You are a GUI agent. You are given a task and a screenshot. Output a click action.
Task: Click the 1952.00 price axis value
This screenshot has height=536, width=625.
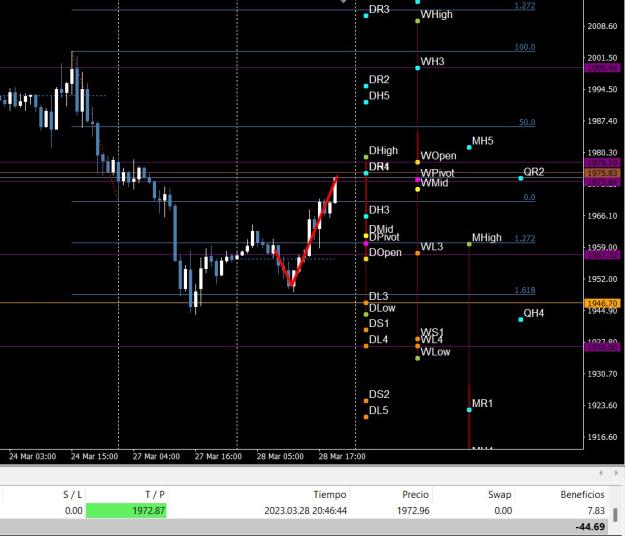click(602, 279)
